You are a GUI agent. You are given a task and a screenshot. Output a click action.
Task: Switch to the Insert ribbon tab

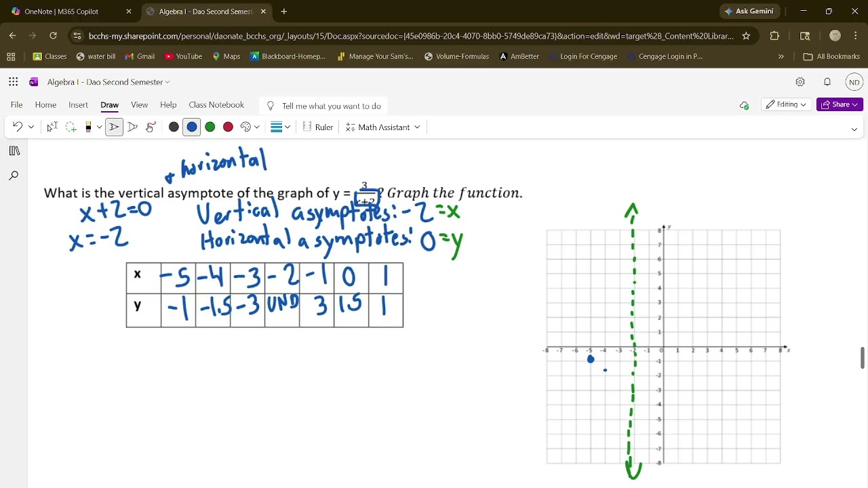click(x=78, y=105)
